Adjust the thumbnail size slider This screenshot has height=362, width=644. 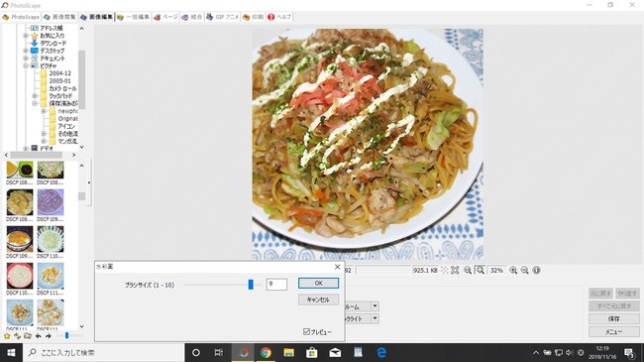click(67, 335)
